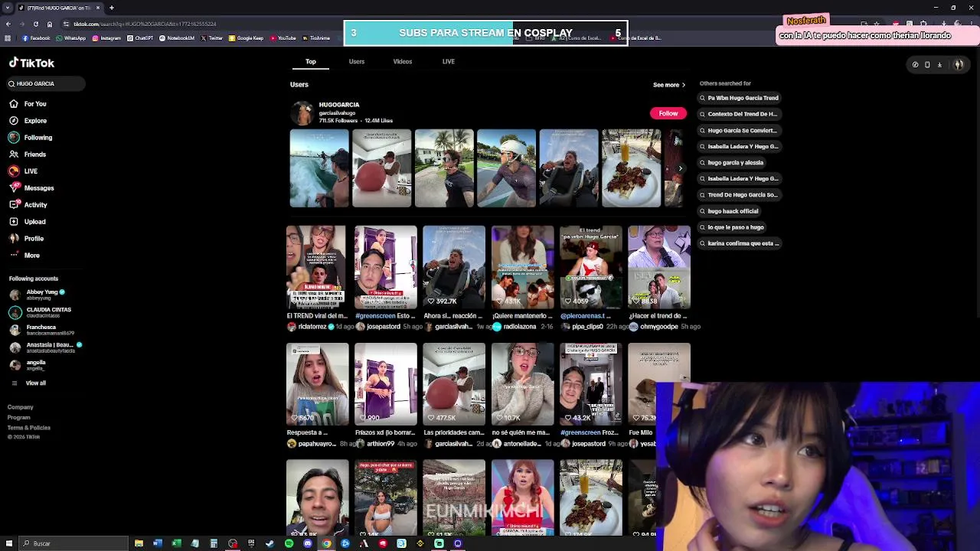Open the TikTok logo home link
The image size is (980, 551).
pyautogui.click(x=31, y=63)
